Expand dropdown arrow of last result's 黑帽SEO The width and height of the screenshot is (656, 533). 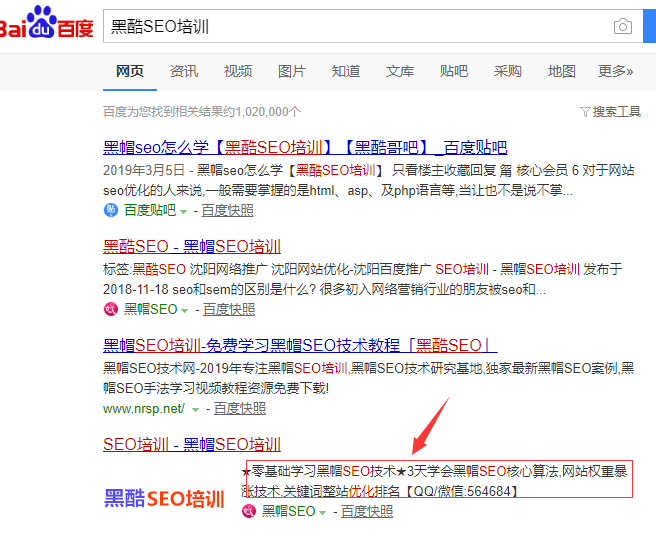[322, 512]
